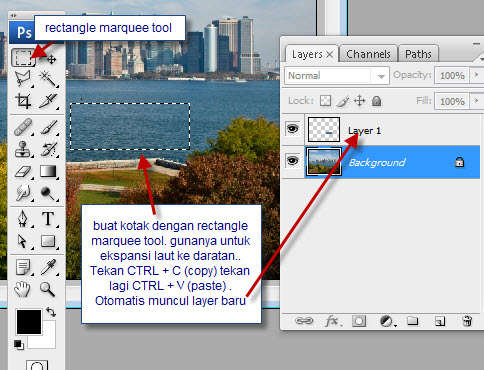Viewport: 484px width, 370px height.
Task: Toggle Quick Mask mode
Action: click(x=37, y=365)
